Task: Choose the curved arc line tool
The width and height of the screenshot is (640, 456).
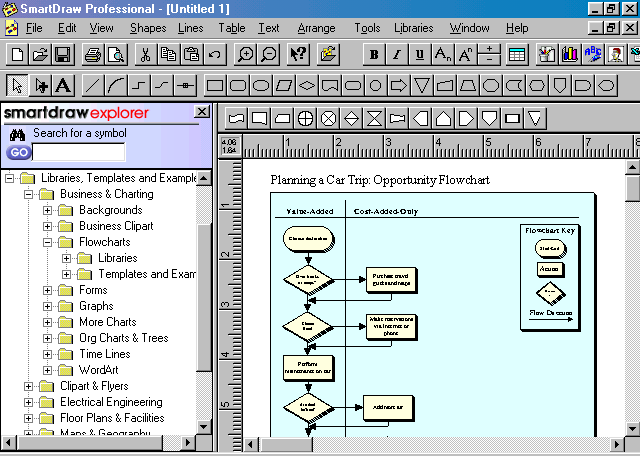Action: pyautogui.click(x=116, y=86)
